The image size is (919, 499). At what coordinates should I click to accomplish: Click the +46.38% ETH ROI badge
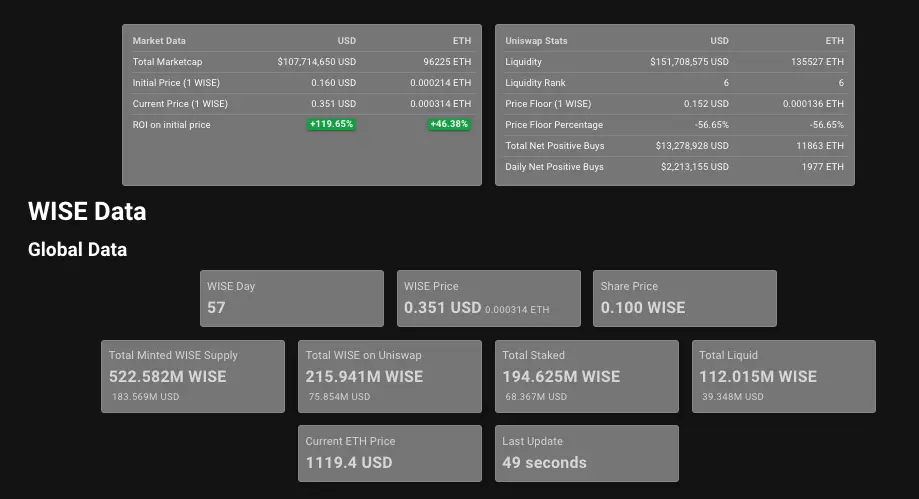tap(449, 124)
